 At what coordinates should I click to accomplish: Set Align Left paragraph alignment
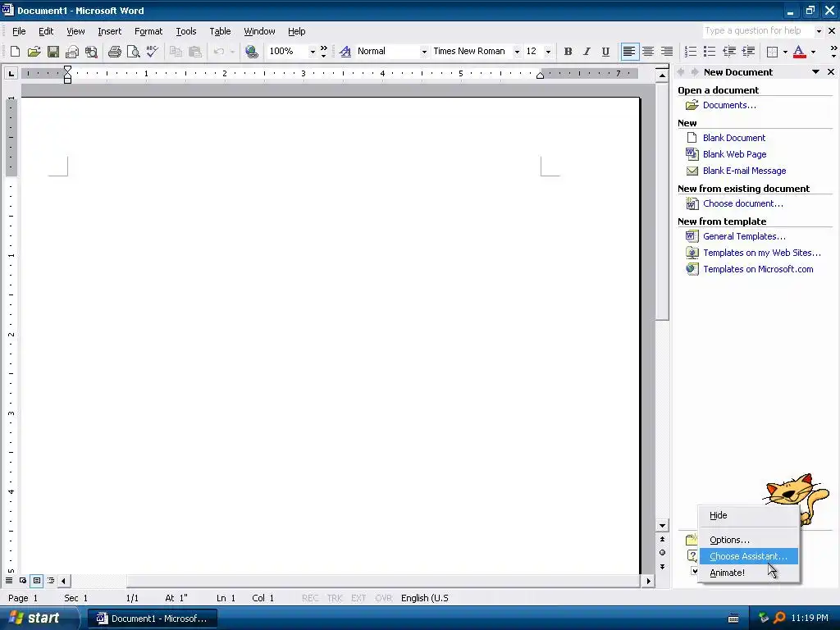coord(629,52)
